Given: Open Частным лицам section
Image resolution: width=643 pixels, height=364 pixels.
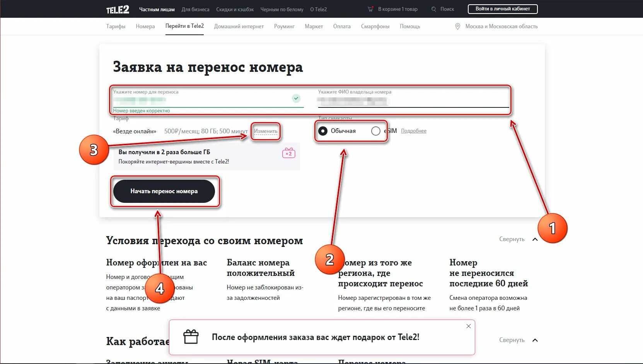Looking at the screenshot, I should pyautogui.click(x=157, y=9).
